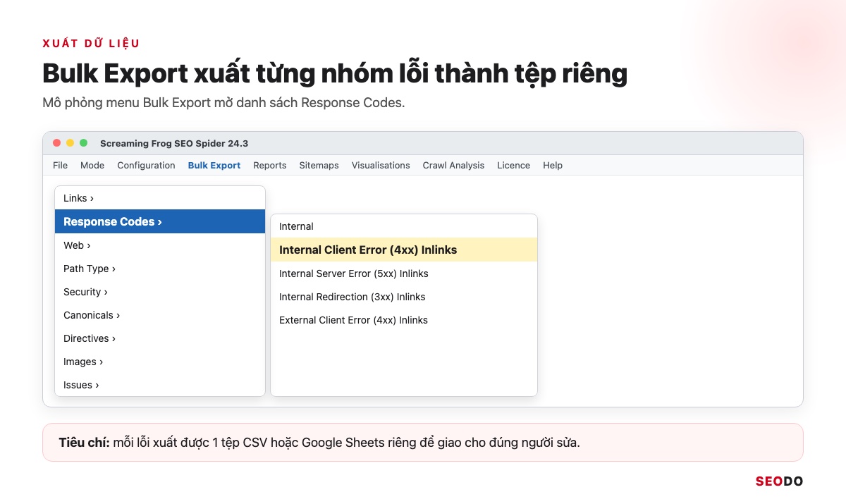
Task: Expand the Images submenu
Action: [x=160, y=362]
